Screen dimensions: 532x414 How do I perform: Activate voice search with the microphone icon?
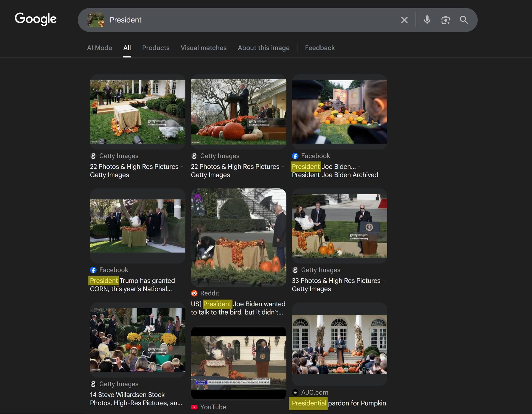point(427,20)
